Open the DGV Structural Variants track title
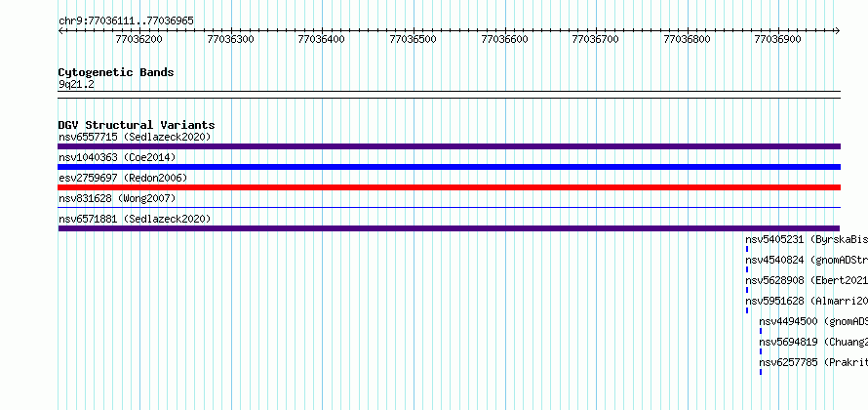This screenshot has width=868, height=410. click(137, 125)
